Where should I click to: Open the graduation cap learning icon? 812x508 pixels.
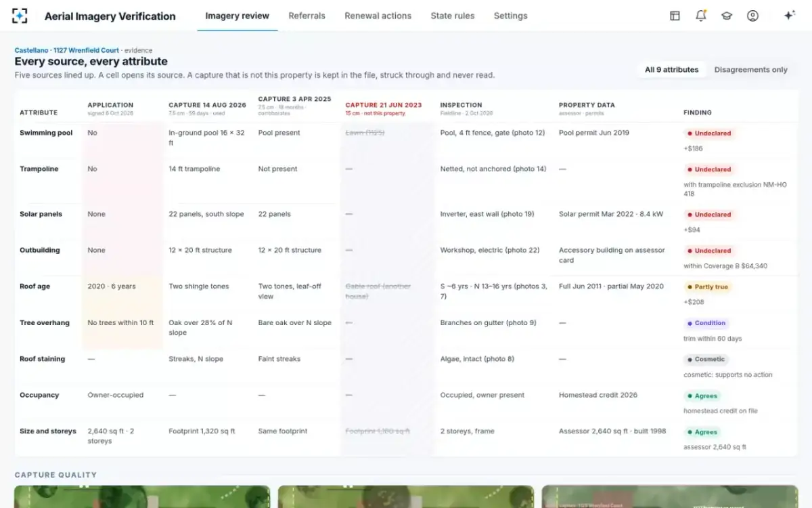coord(727,16)
